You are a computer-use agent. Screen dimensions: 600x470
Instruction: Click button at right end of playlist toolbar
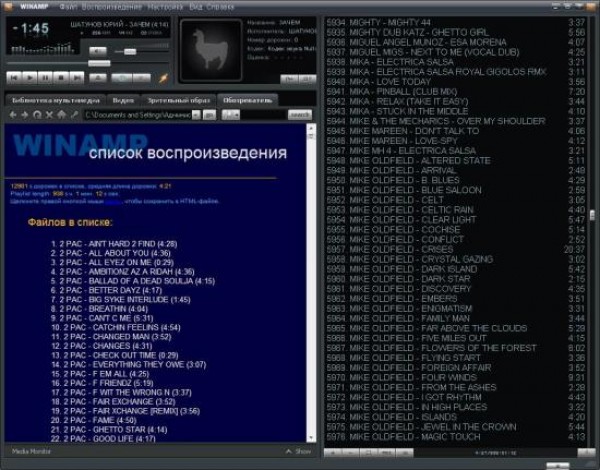coord(586,453)
